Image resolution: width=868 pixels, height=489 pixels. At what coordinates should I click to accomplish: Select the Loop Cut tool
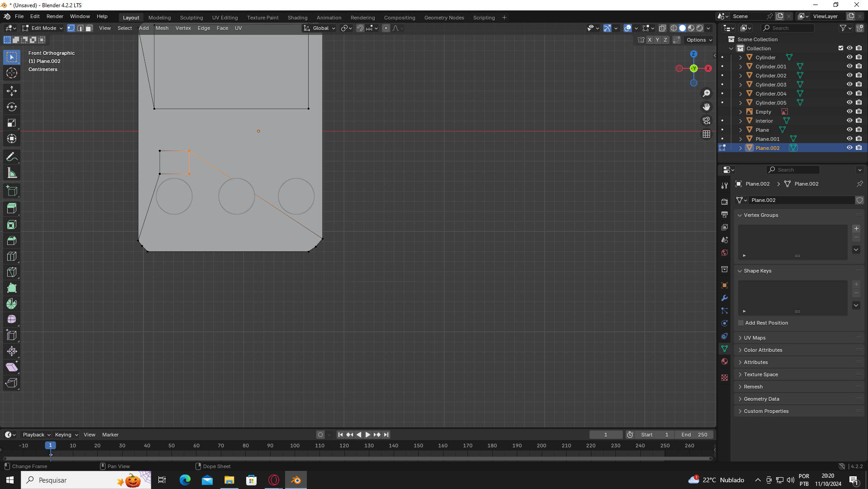(12, 256)
